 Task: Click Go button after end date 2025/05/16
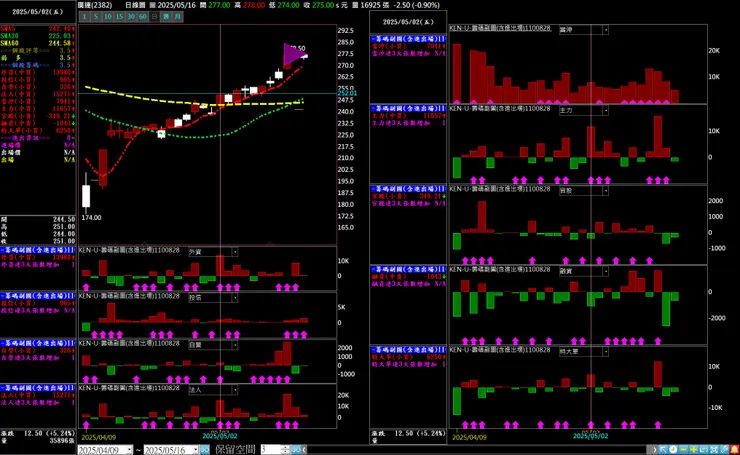204,450
